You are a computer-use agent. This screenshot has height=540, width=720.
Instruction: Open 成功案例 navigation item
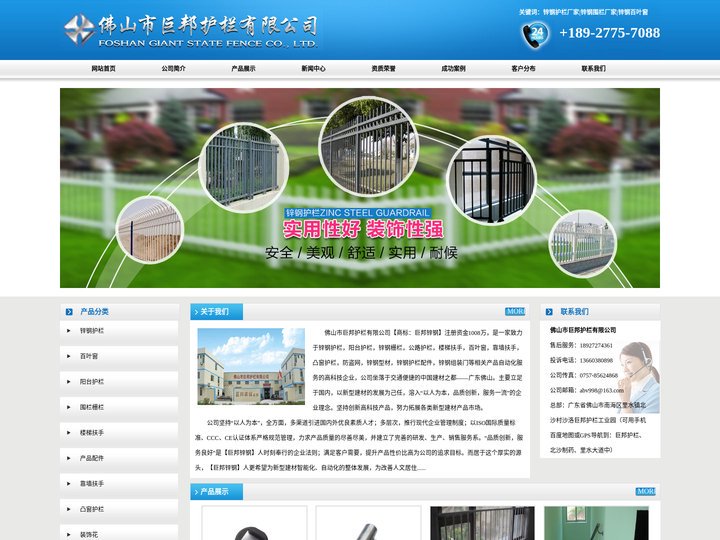pos(453,68)
